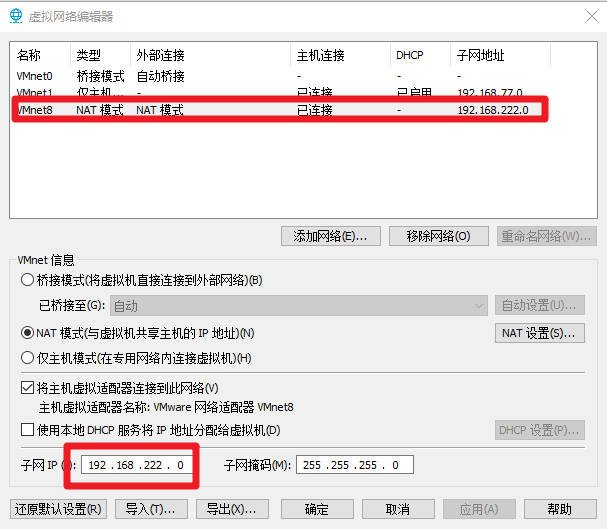Click 已启用 DHCP cell in VMnet1 row
Viewport: 607px width, 529px height.
(414, 92)
